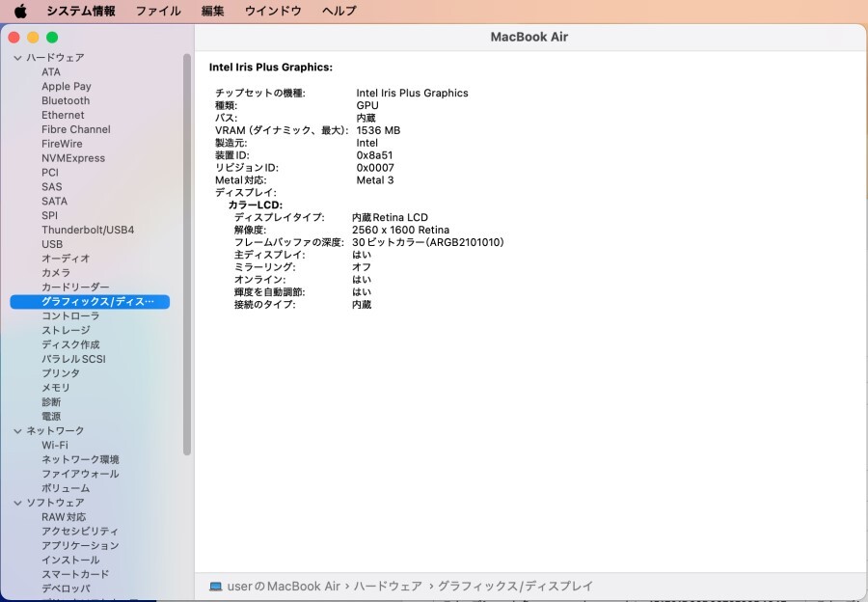Click the 内蔵Retina LCD display type value
The height and width of the screenshot is (602, 868).
pos(390,218)
